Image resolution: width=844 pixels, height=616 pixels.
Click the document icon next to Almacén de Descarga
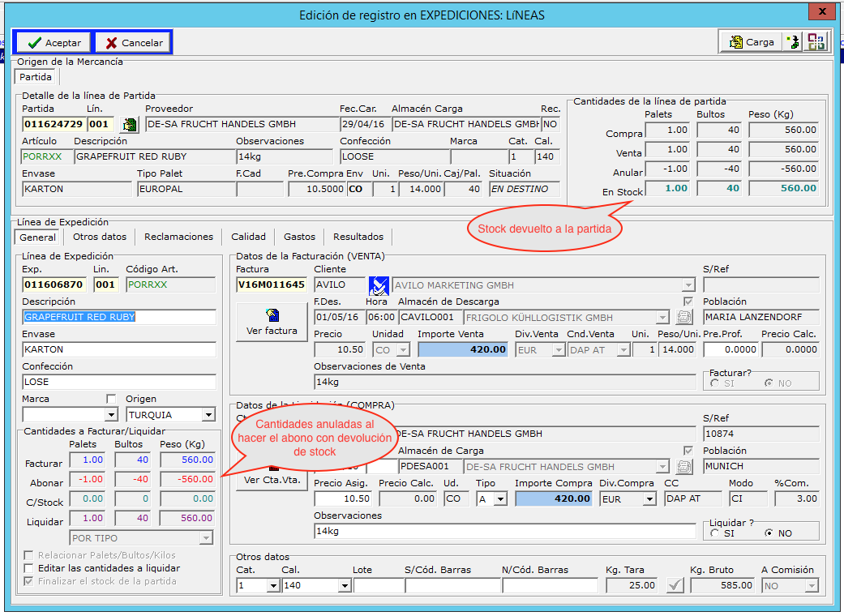[685, 317]
